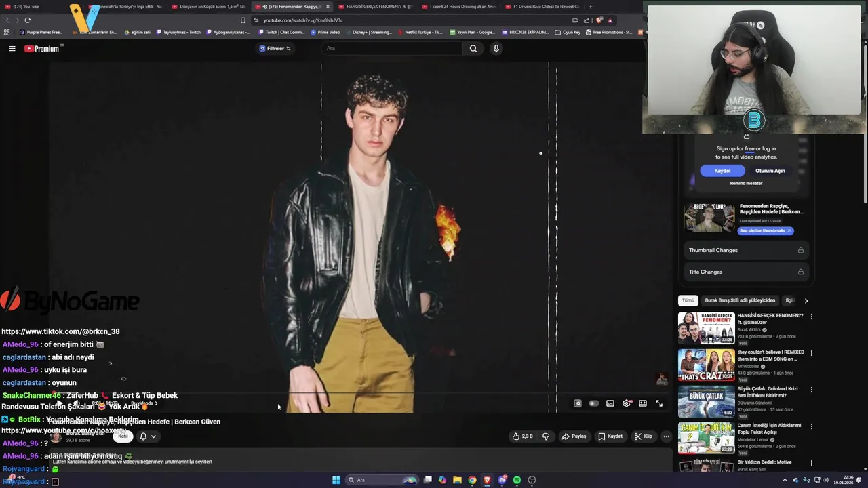Click the Oturum Açın login button
Image resolution: width=868 pixels, height=488 pixels.
tap(770, 171)
